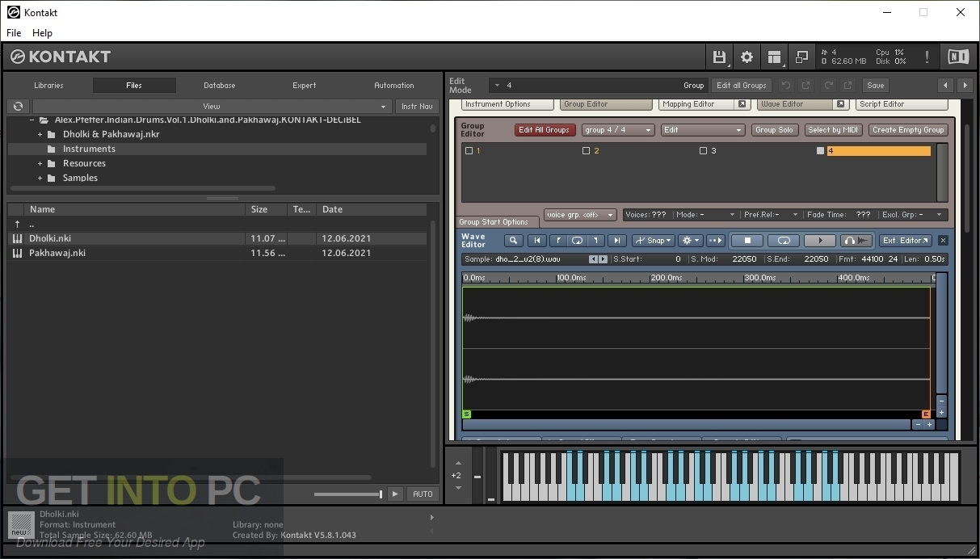Open the Snap dropdown in Wave Editor
The image size is (980, 559).
[x=653, y=240]
